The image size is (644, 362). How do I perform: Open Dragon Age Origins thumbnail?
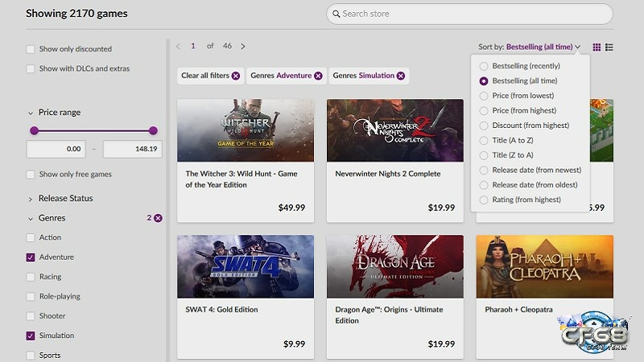[x=395, y=266]
